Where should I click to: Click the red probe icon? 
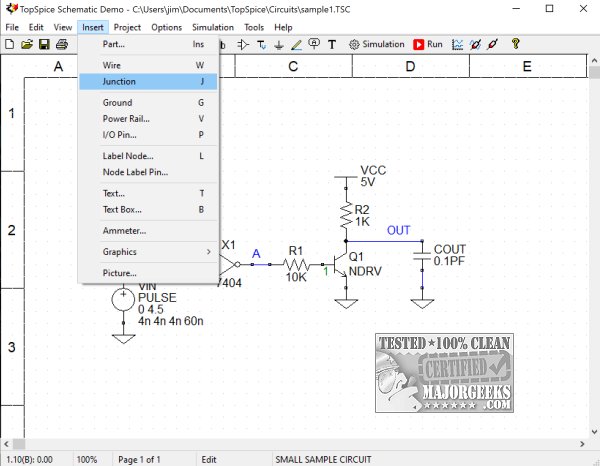(493, 44)
